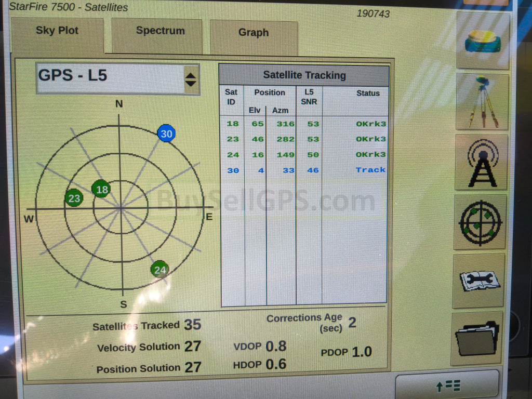Click the L5 SNR column header

click(309, 97)
